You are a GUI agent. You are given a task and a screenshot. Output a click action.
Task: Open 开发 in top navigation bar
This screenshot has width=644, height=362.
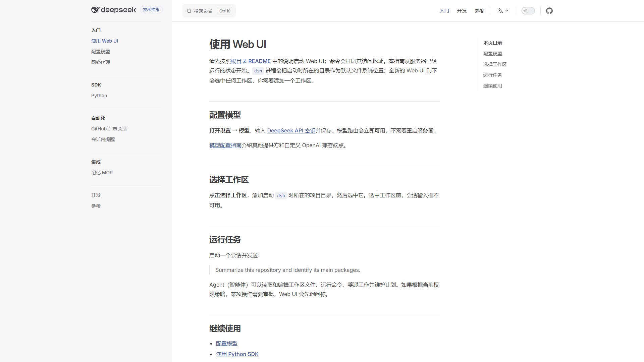[x=462, y=11]
